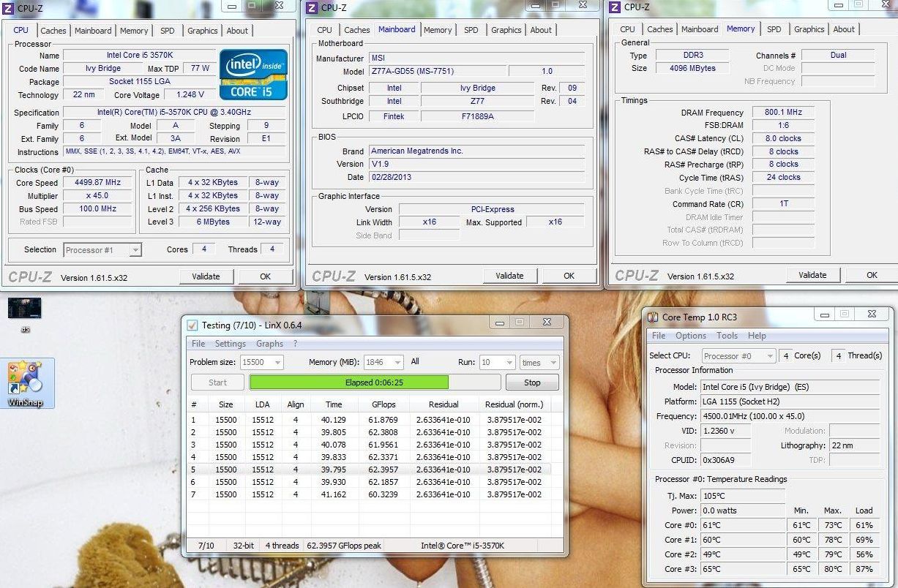The image size is (898, 588).
Task: Click OK in the CPU tab window
Action: click(x=265, y=276)
